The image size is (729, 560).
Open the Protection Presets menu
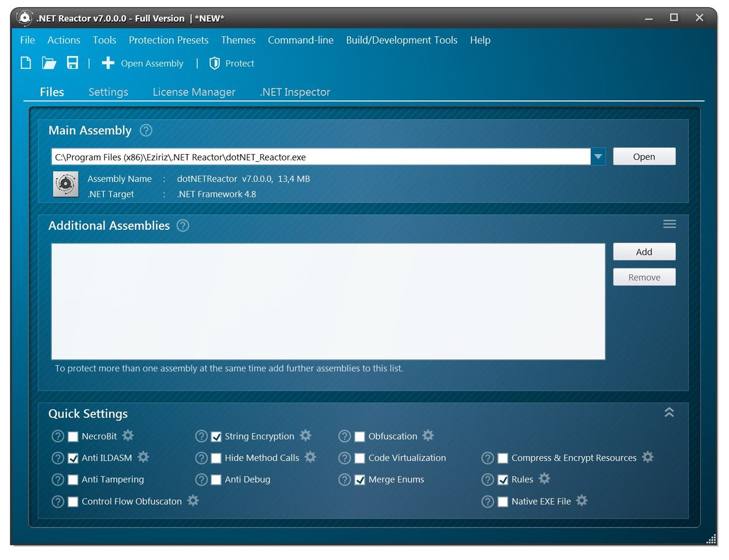pos(169,40)
